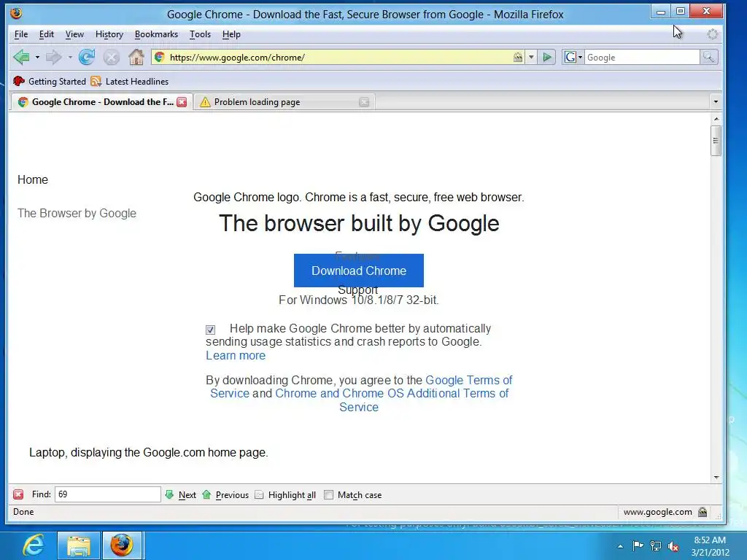This screenshot has height=560, width=747.
Task: Open Getting Started bookmark
Action: coord(50,82)
